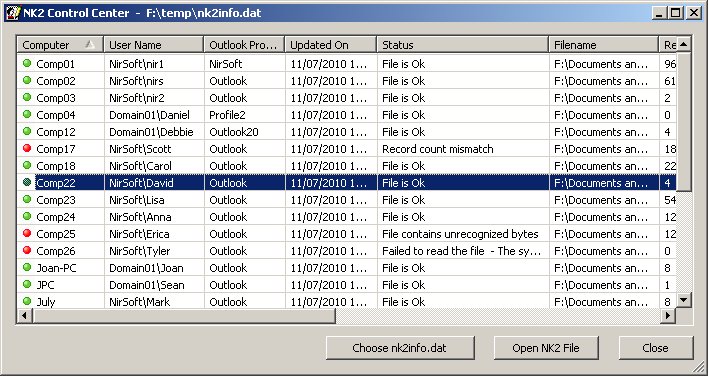Click the Filename column header
The height and width of the screenshot is (376, 708).
pos(604,45)
